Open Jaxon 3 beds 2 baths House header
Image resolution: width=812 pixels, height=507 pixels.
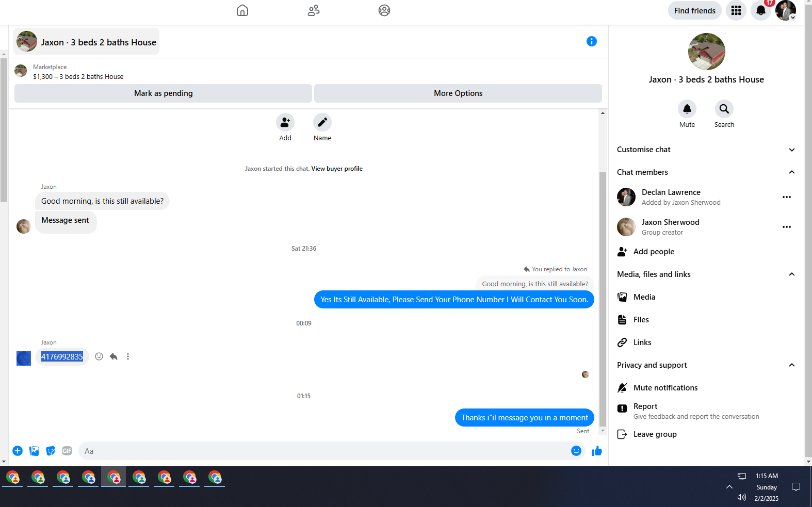[x=87, y=42]
